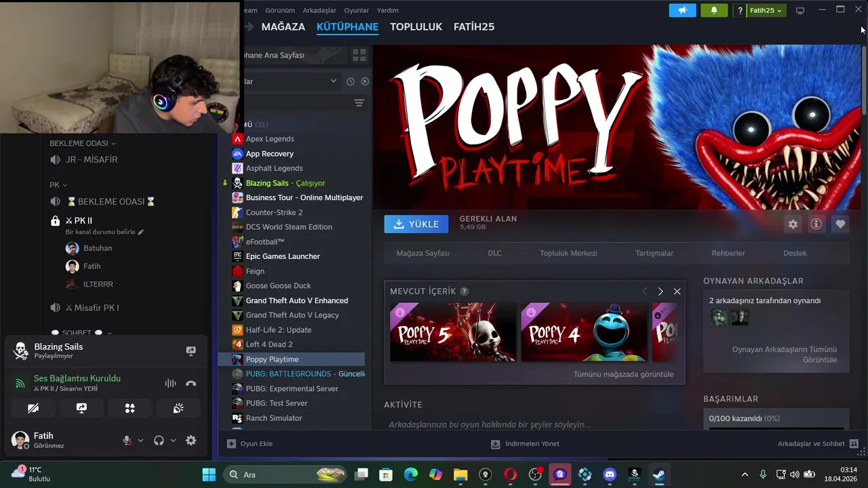Open Arkadaşlar ve Sohbet

pyautogui.click(x=818, y=443)
